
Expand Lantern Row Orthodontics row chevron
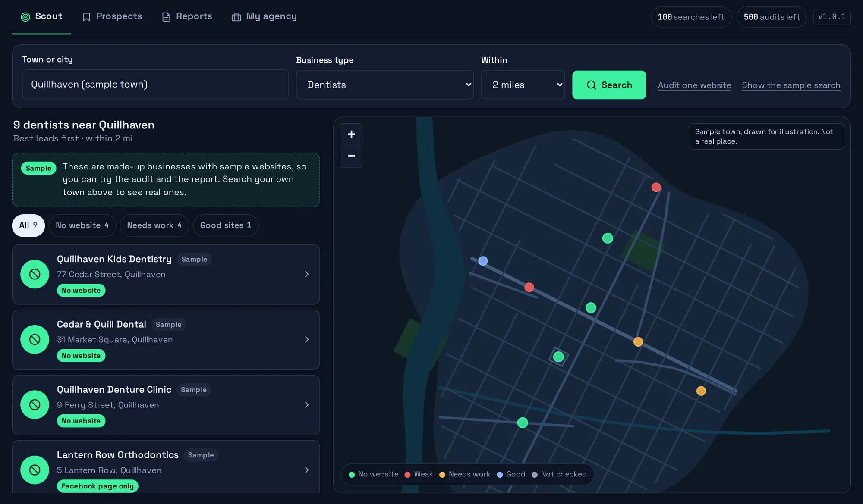click(x=307, y=470)
